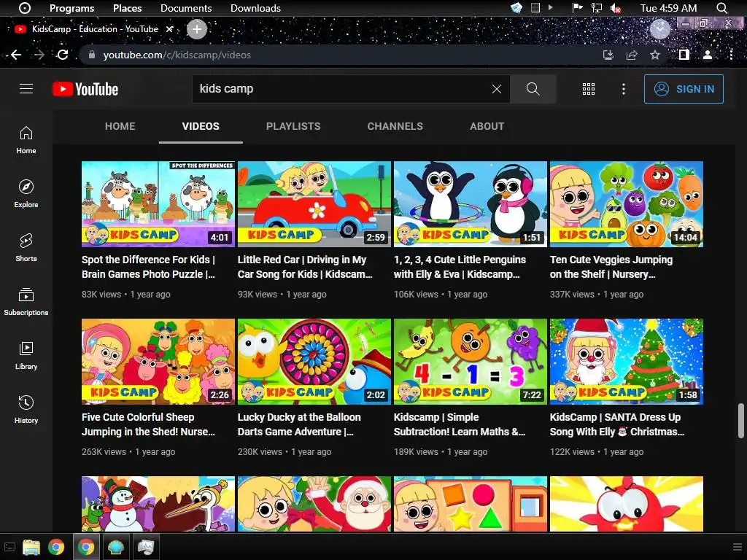This screenshot has height=560, width=747.
Task: Open browser profile avatar
Action: (x=708, y=55)
